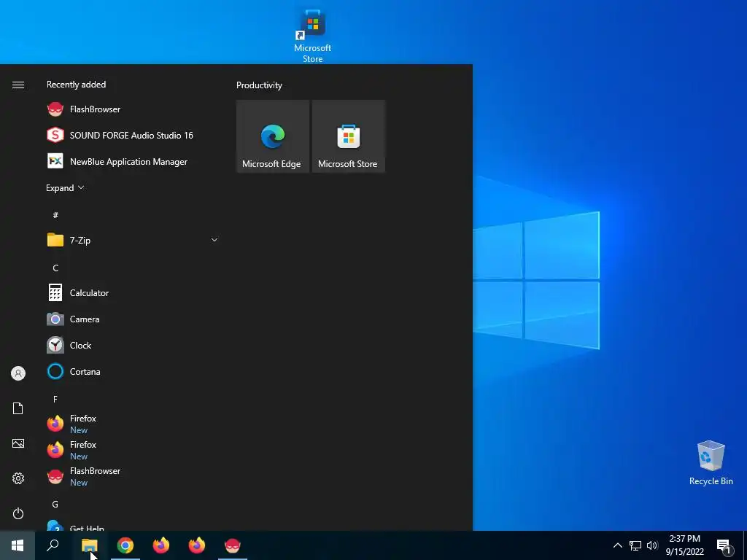Click the Microsoft Edge tile
The width and height of the screenshot is (747, 560).
click(273, 136)
